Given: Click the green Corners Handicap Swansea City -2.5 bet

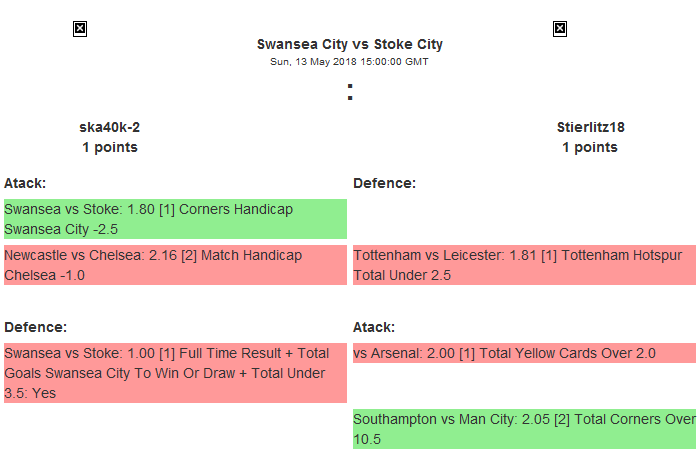Looking at the screenshot, I should (x=175, y=219).
